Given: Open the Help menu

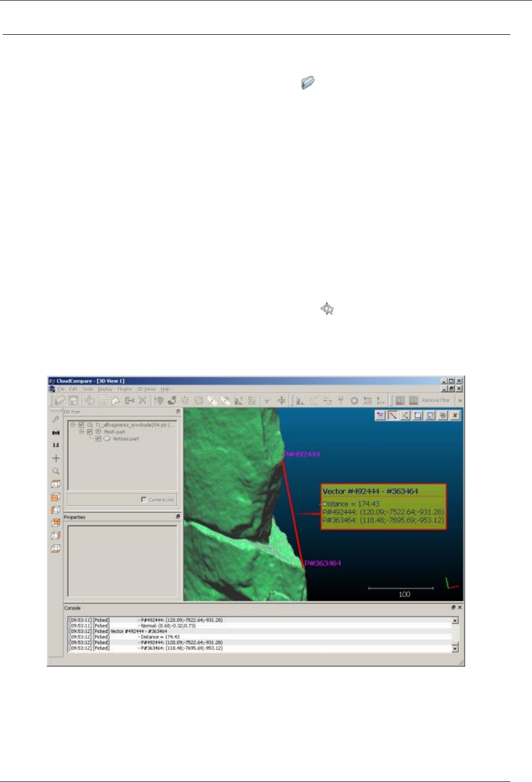Looking at the screenshot, I should [x=165, y=389].
